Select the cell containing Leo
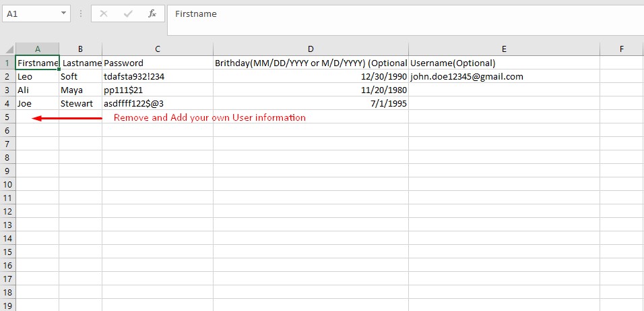 click(38, 76)
